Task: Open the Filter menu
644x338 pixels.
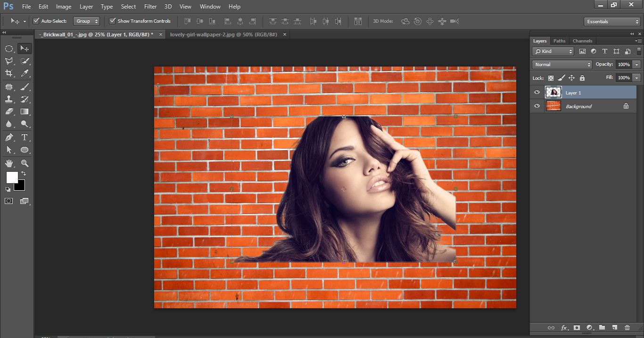Action: (x=150, y=6)
